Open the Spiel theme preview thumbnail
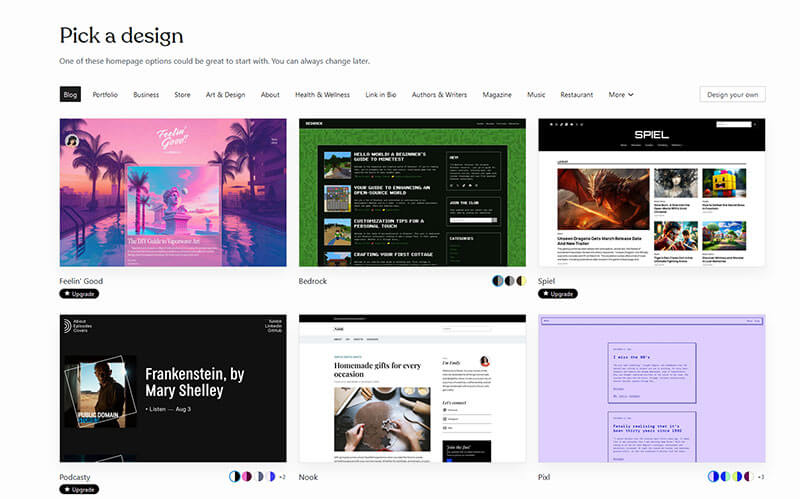Viewport: 800px width, 499px height. pos(651,192)
